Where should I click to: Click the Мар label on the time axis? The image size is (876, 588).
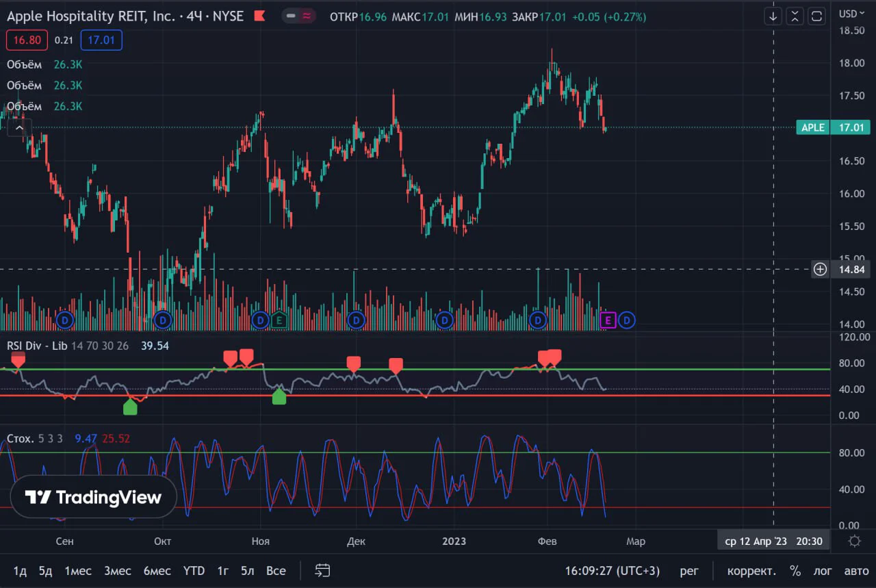(636, 541)
